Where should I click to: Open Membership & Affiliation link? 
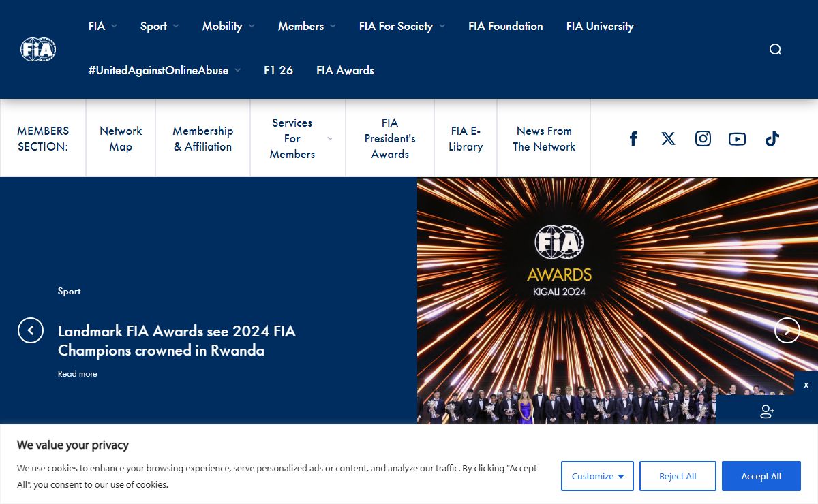coord(202,138)
